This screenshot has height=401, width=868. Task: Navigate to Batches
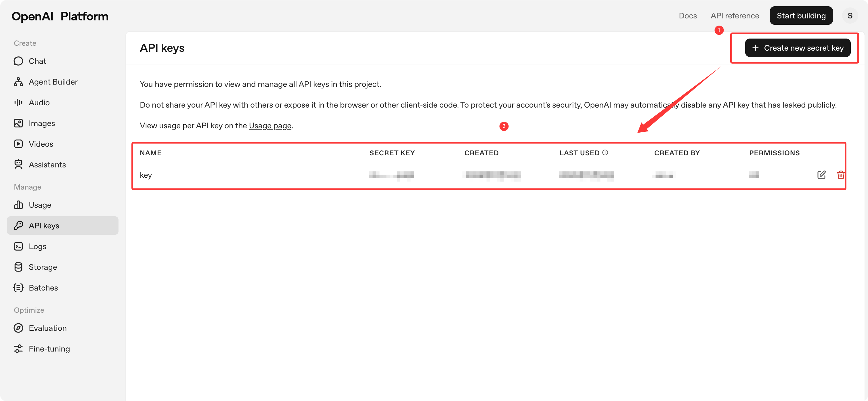click(x=43, y=288)
